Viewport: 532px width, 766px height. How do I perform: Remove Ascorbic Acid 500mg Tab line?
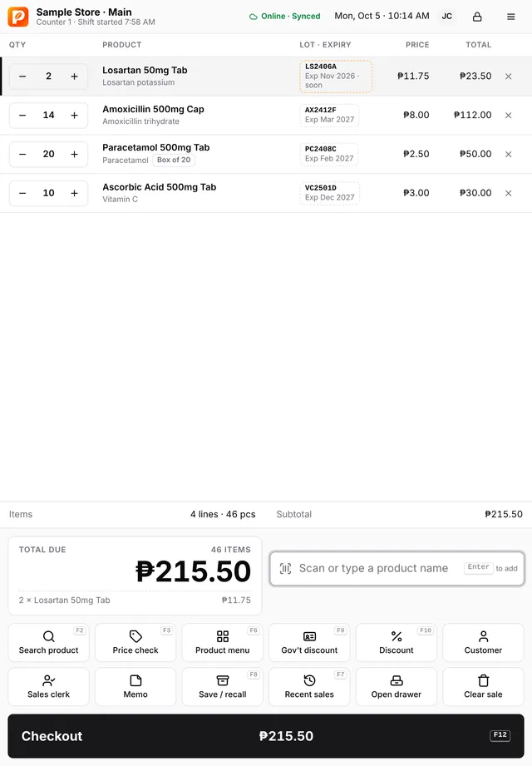pyautogui.click(x=508, y=193)
